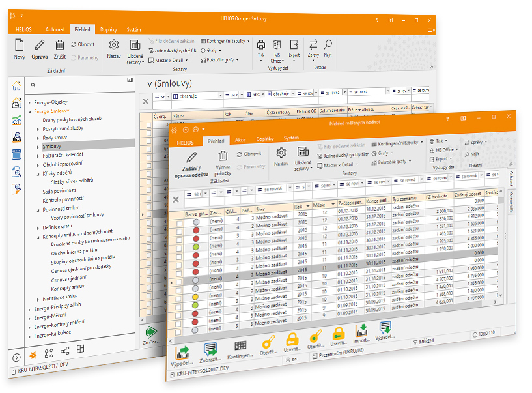Click the Zrušit trash icon in back window
532x393 pixels.
click(x=60, y=45)
